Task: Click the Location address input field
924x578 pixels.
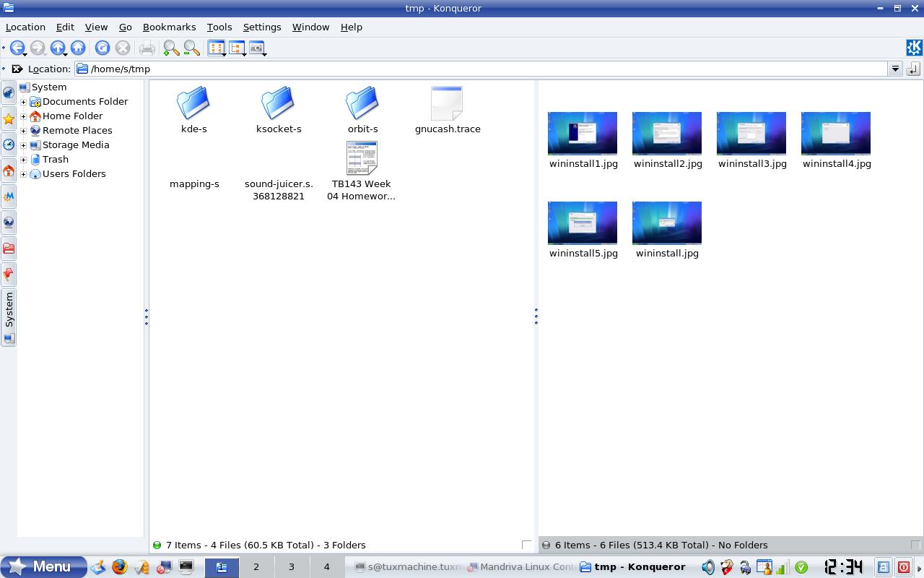Action: (481, 69)
